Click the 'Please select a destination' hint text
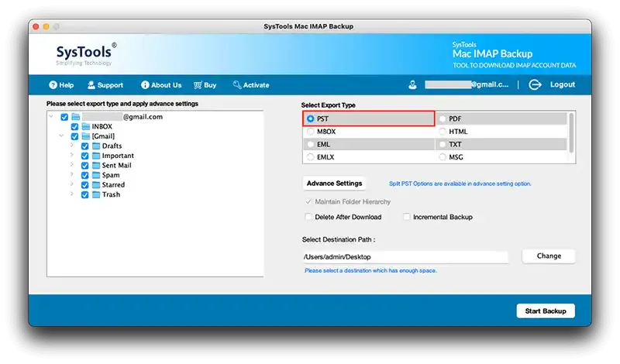This screenshot has height=364, width=620. [370, 271]
